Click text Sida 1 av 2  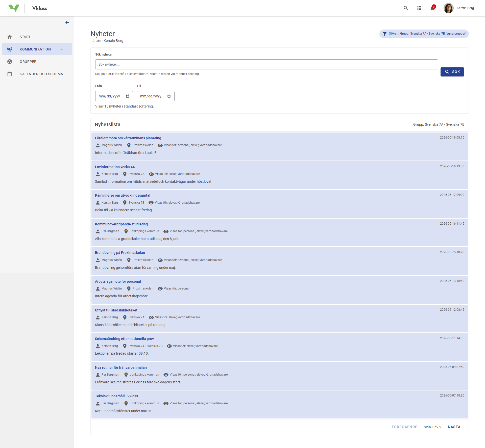point(432,427)
